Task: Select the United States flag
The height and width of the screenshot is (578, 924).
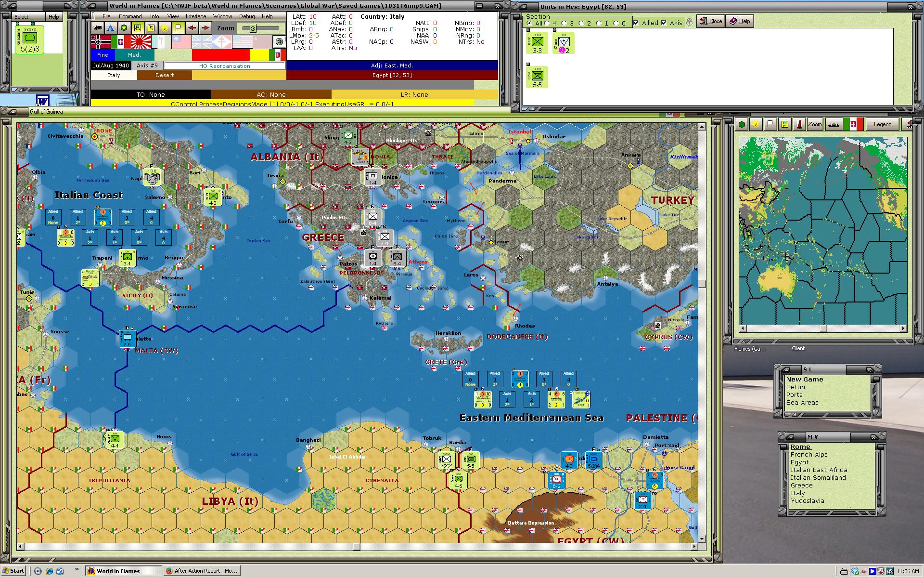Action: pyautogui.click(x=242, y=42)
